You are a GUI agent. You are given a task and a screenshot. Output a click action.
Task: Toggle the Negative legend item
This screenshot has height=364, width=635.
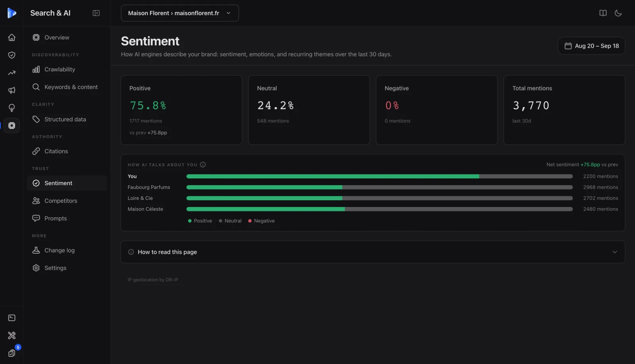click(262, 221)
